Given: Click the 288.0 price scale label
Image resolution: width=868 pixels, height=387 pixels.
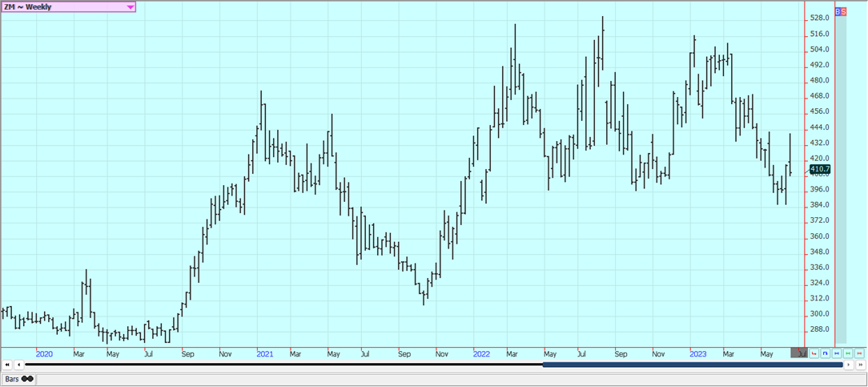Looking at the screenshot, I should click(x=819, y=329).
